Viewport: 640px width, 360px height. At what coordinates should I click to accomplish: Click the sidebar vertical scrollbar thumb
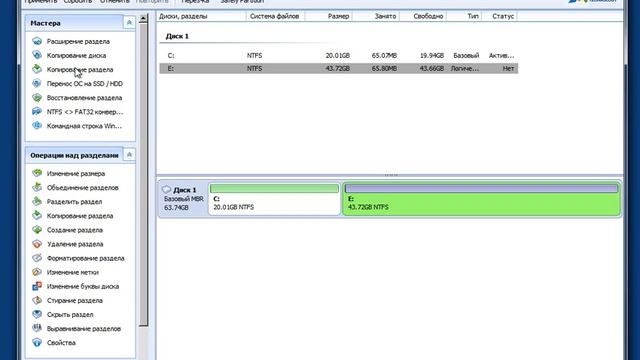point(143,175)
